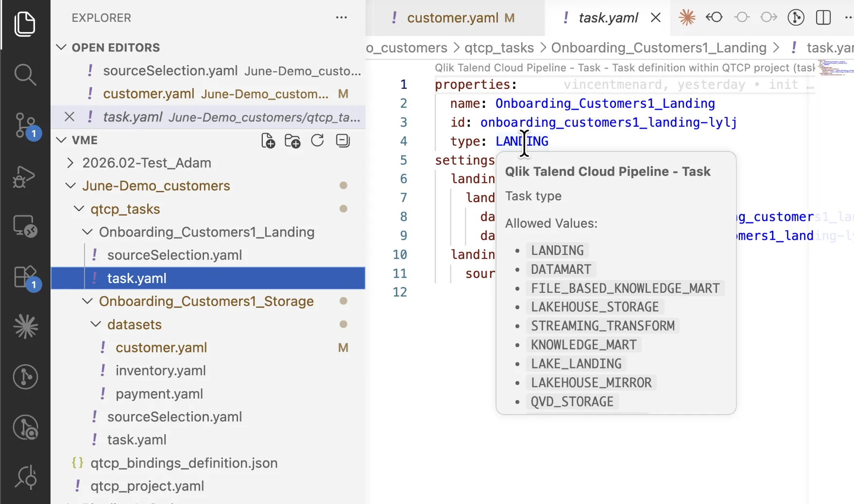854x504 pixels.
Task: Refresh the VME explorer tree
Action: [x=317, y=141]
